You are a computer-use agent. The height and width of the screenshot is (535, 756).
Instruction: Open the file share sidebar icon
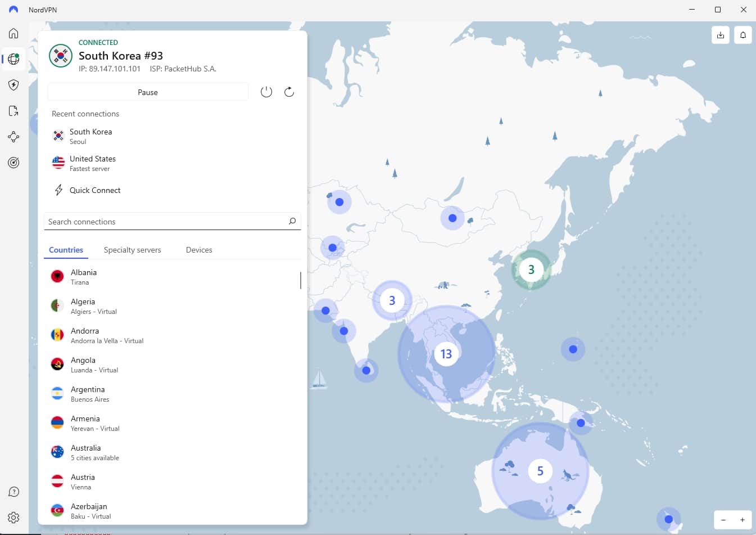(13, 111)
